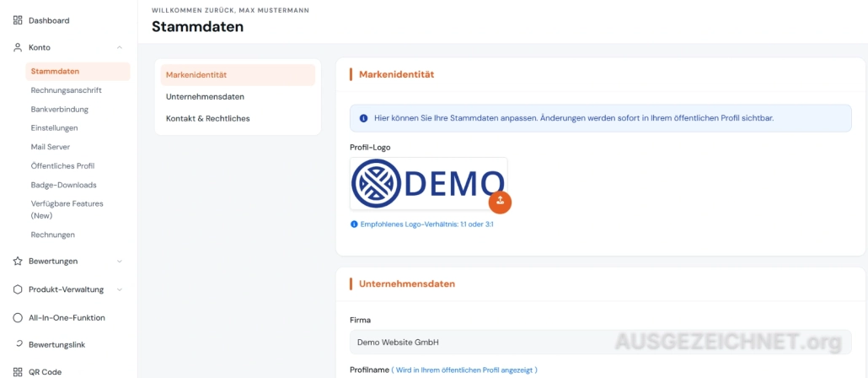Image resolution: width=868 pixels, height=378 pixels.
Task: Click the Firma input field
Action: coord(601,342)
